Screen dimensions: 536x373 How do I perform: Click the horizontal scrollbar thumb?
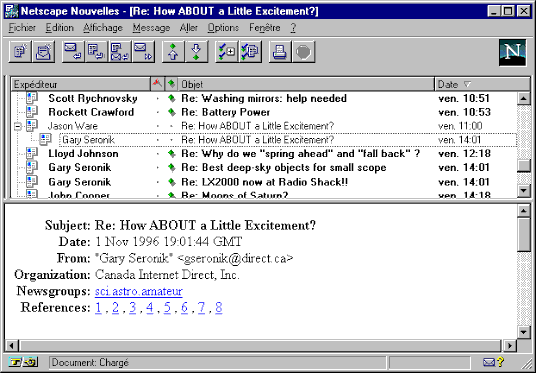click(x=260, y=345)
